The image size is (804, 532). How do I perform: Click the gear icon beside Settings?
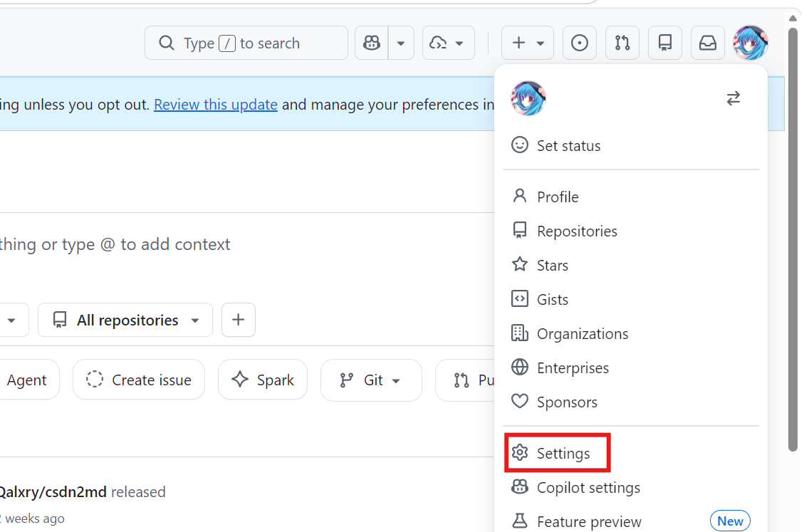pyautogui.click(x=519, y=452)
